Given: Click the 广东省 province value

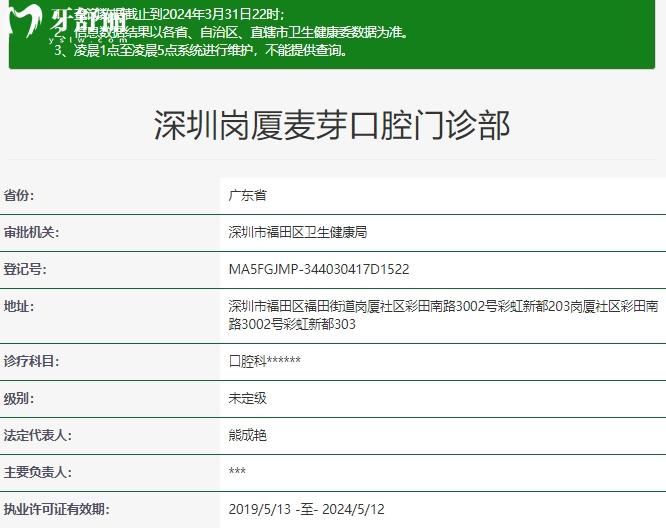Looking at the screenshot, I should (248, 195).
